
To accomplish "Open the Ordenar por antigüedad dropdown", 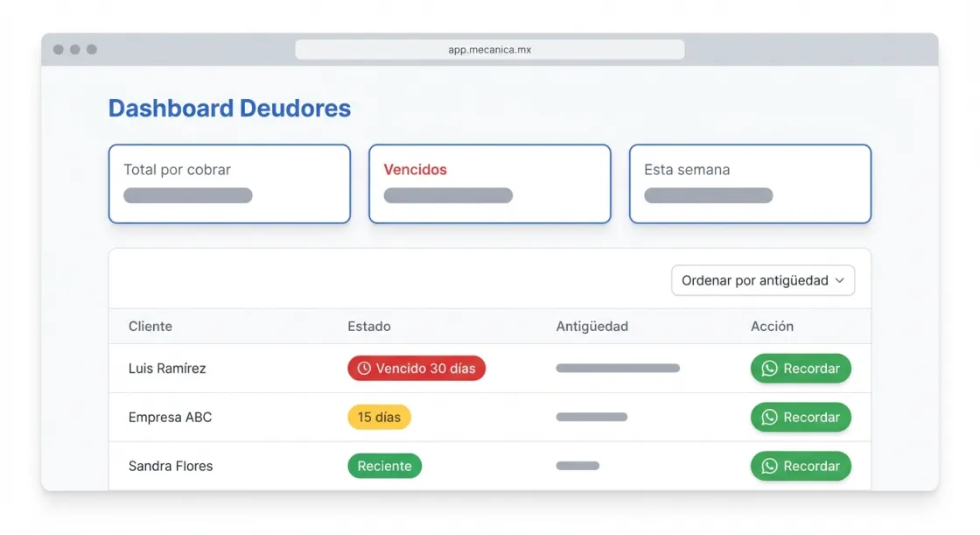I will click(762, 280).
